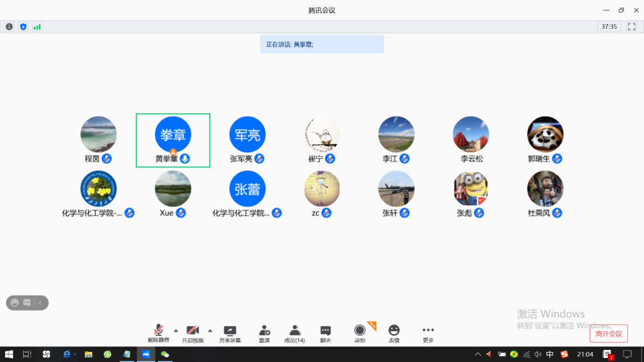Unmute microphone with 解除静音
Screen dimensions: 644x362
(158, 333)
